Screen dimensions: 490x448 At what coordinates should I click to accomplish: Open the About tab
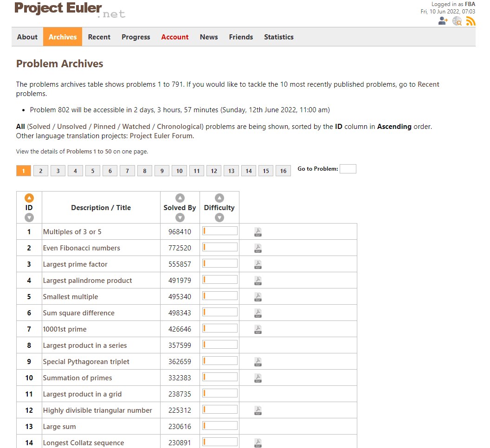click(27, 37)
